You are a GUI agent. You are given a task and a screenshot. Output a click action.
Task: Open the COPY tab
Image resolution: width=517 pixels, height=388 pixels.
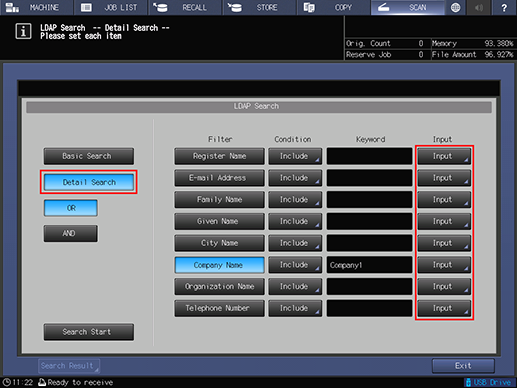point(334,7)
